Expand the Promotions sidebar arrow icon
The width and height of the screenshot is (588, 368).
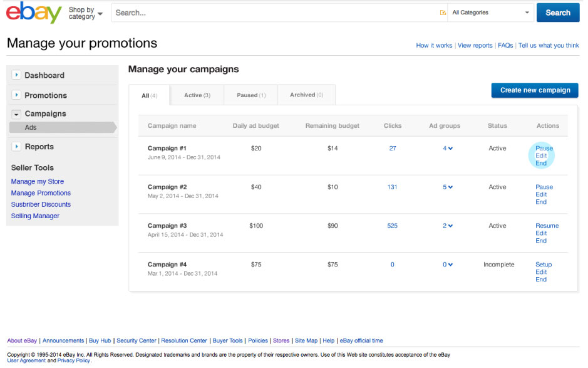(x=16, y=95)
